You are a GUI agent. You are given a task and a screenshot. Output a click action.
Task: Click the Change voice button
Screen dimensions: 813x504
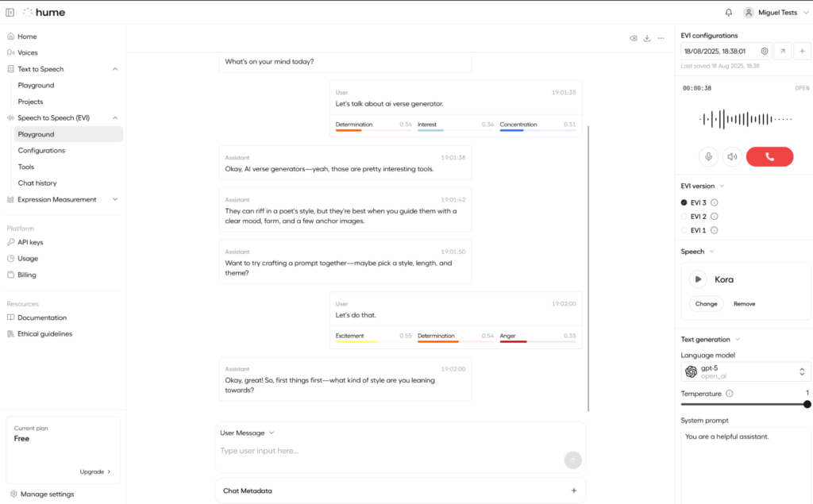706,304
